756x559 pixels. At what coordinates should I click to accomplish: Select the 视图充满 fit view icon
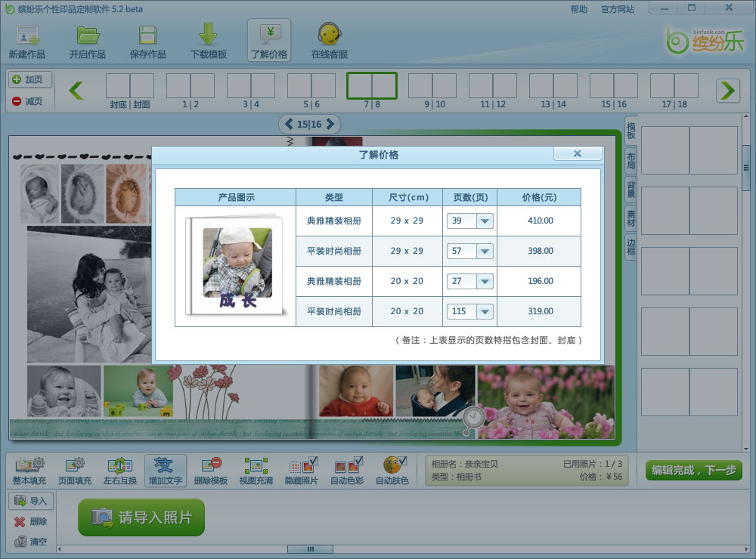coord(255,469)
